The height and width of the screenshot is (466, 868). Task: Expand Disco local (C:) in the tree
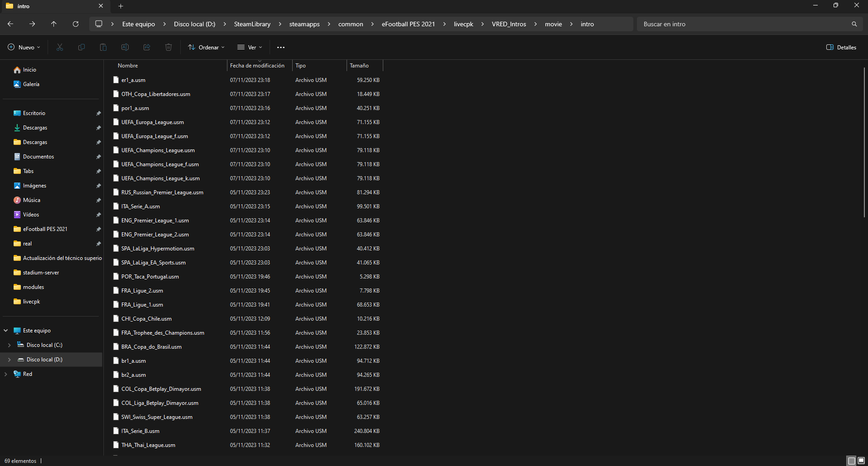coord(10,345)
